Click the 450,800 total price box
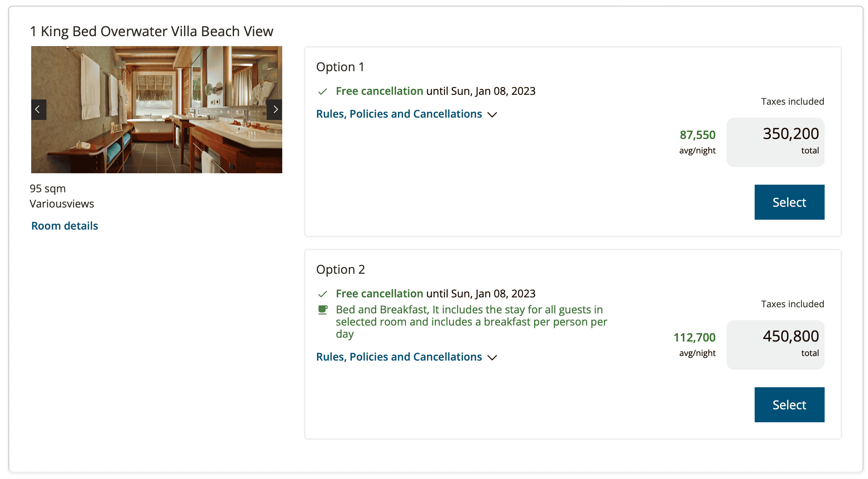The height and width of the screenshot is (479, 868). (x=775, y=345)
